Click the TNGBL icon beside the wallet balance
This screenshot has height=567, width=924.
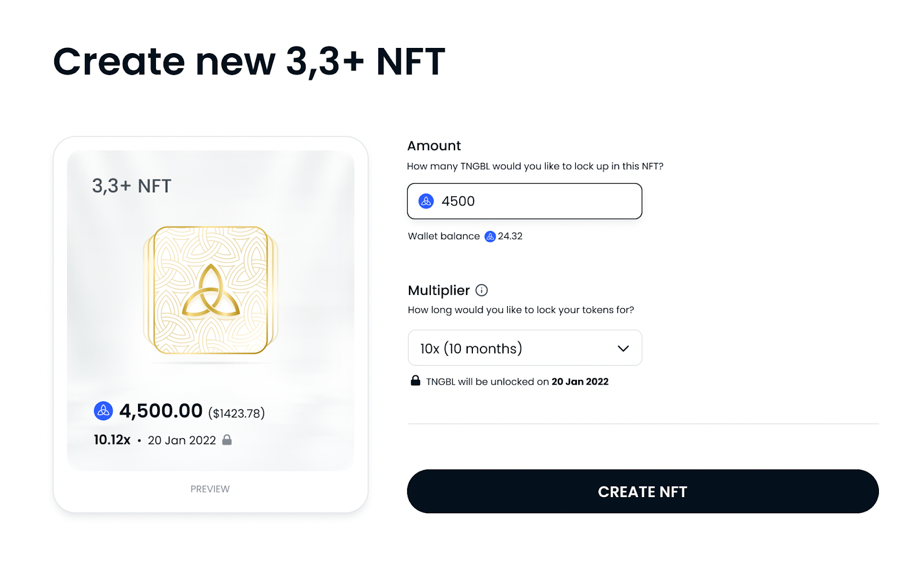[490, 236]
